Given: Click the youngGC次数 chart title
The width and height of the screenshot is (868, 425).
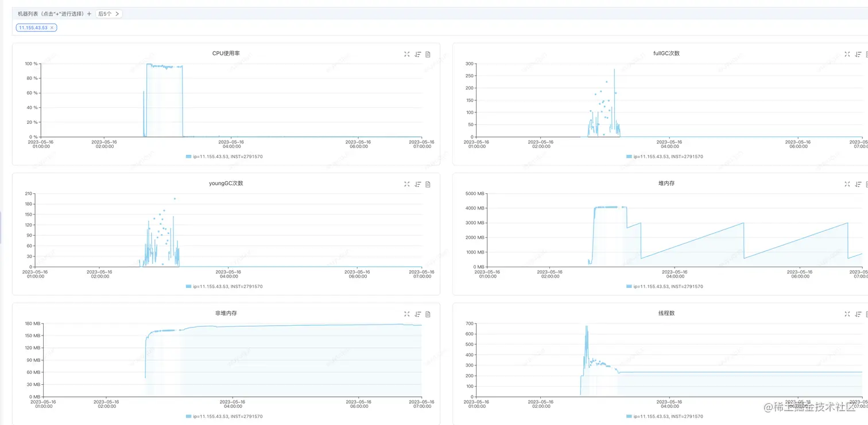Looking at the screenshot, I should (226, 184).
